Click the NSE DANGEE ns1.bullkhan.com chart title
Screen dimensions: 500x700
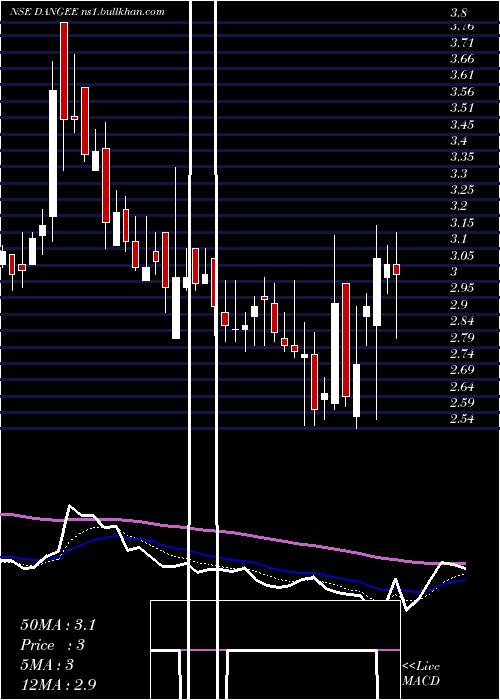[x=87, y=12]
